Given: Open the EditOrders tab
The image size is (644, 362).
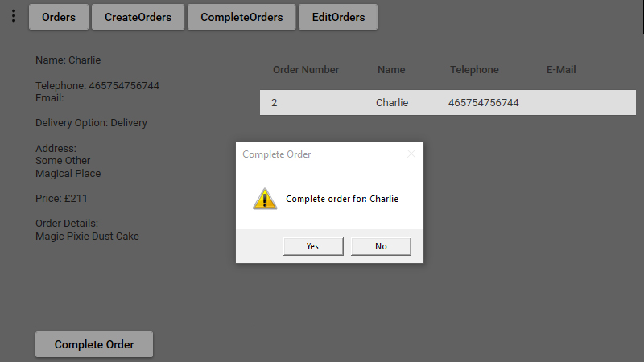Looking at the screenshot, I should (x=338, y=17).
